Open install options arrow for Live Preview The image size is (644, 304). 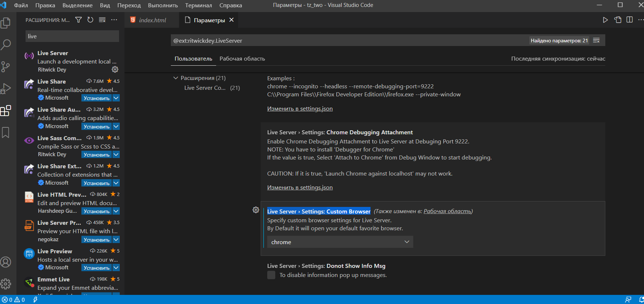116,268
